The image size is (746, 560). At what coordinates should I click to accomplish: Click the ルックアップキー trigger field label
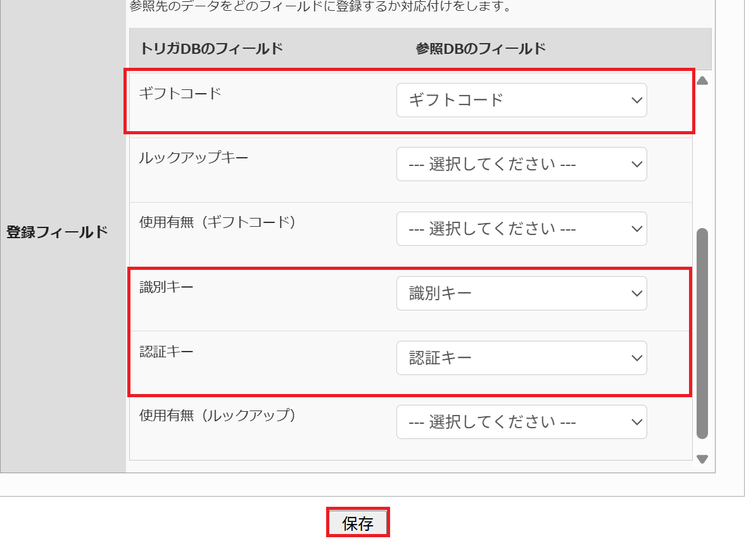pyautogui.click(x=194, y=158)
